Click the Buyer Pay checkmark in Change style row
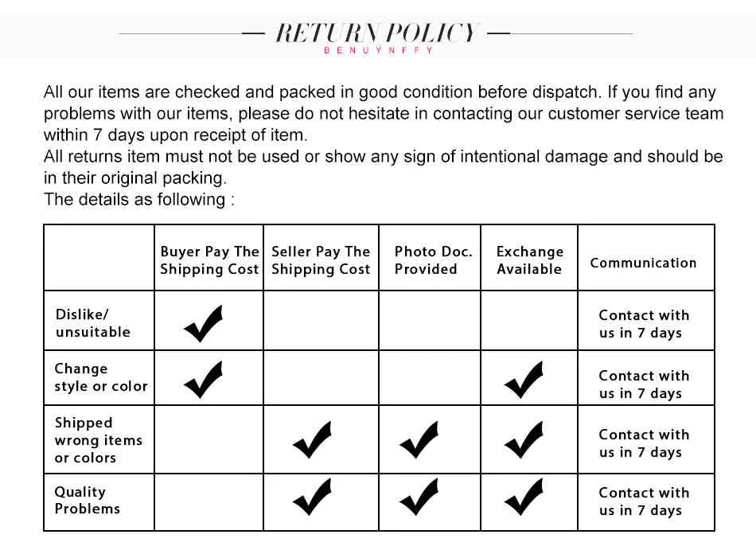 pos(204,380)
